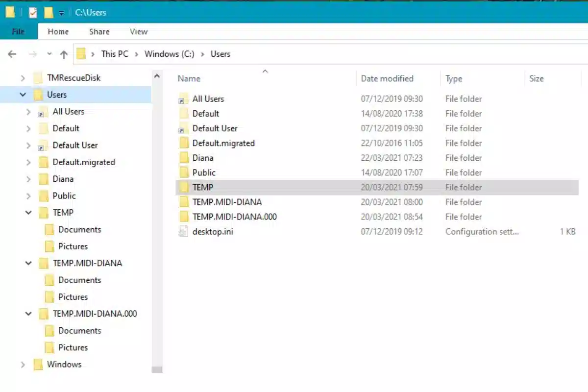
Task: Select the desktop.ini file icon
Action: click(183, 231)
